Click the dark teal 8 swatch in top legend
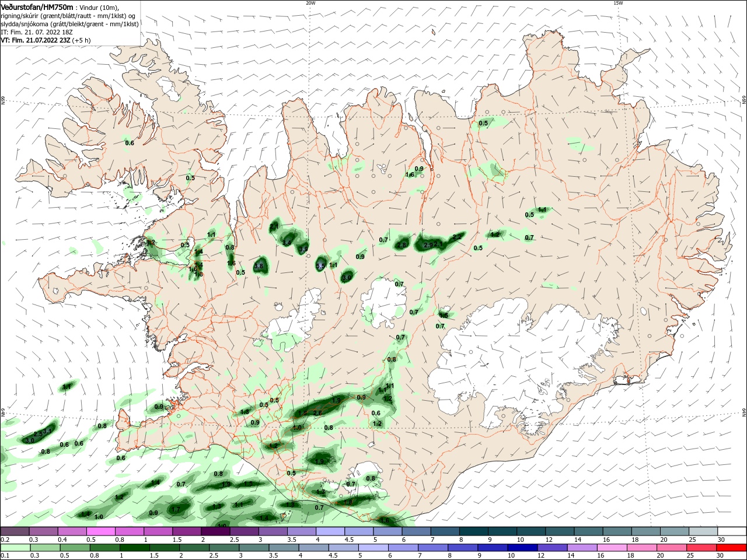This screenshot has height=560, width=747. [473, 531]
